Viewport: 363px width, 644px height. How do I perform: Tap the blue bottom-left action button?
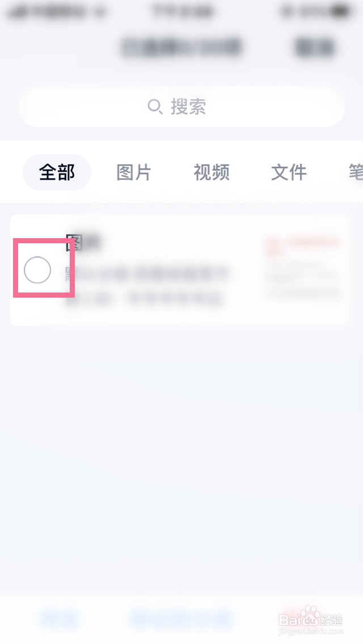tap(58, 617)
